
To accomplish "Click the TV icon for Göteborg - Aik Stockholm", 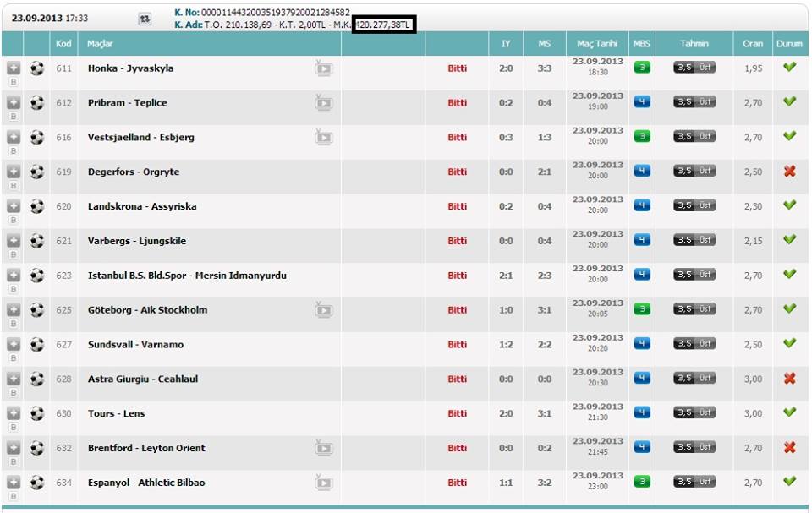I will (x=323, y=310).
